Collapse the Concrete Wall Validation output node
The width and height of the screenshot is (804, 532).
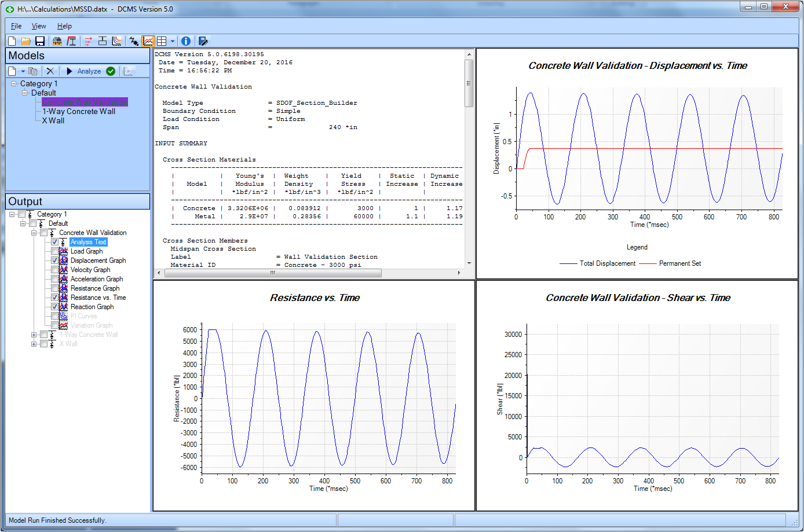[34, 233]
